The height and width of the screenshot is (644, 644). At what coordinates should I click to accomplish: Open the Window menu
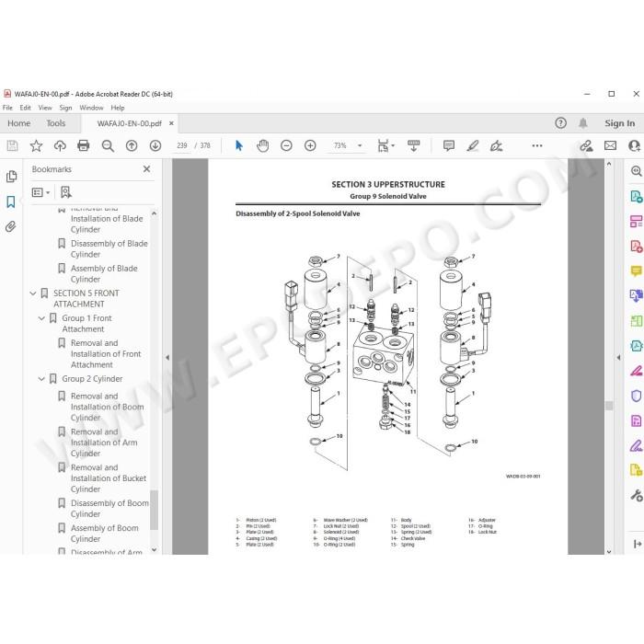click(91, 108)
